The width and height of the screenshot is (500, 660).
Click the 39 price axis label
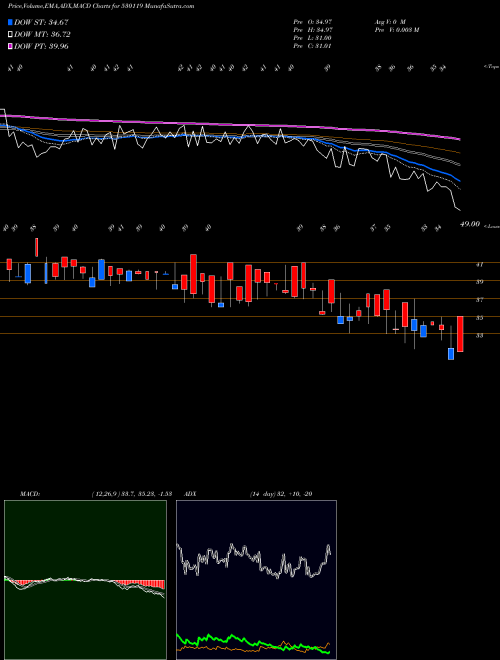[479, 282]
